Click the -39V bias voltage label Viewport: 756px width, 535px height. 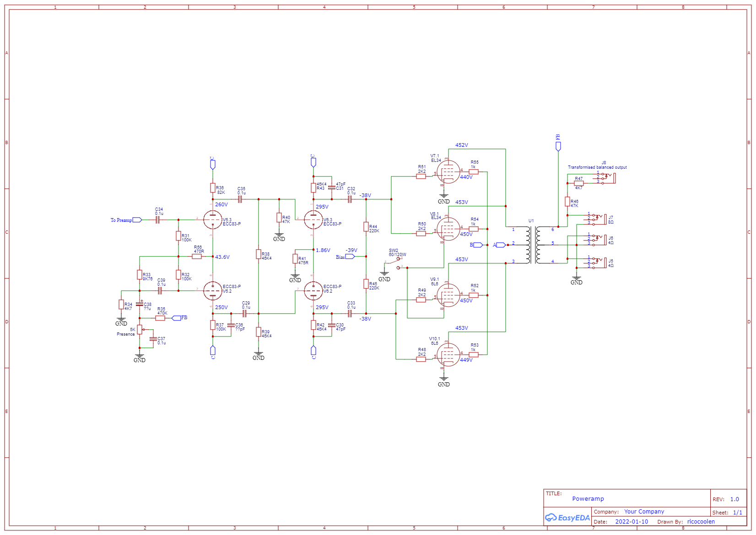[351, 250]
